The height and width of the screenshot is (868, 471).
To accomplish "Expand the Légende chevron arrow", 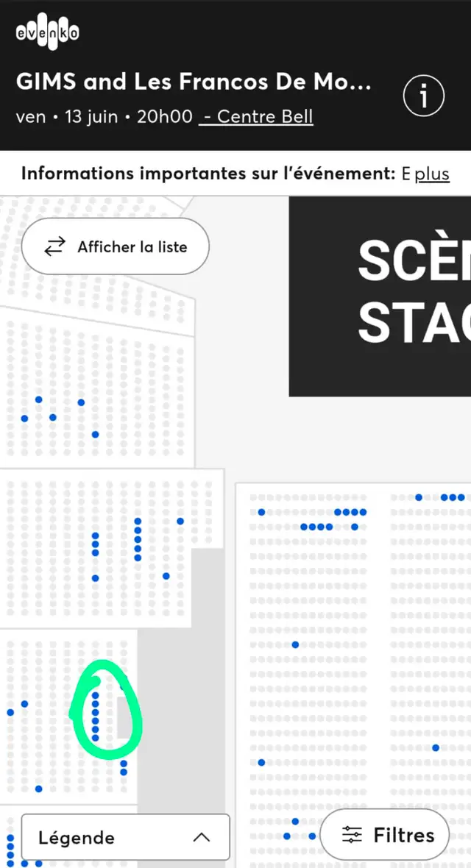I will [202, 838].
